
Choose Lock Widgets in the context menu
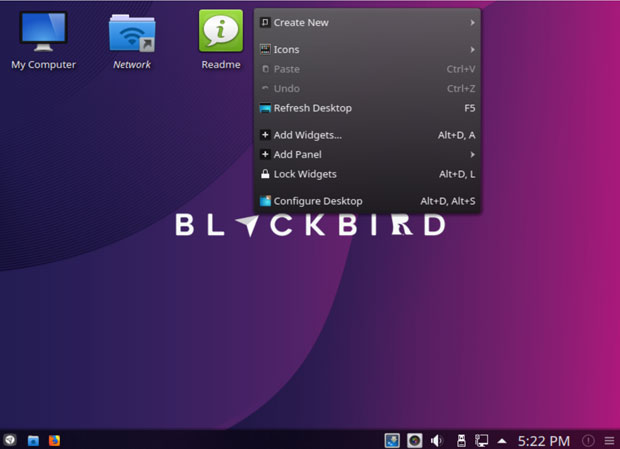(x=367, y=174)
